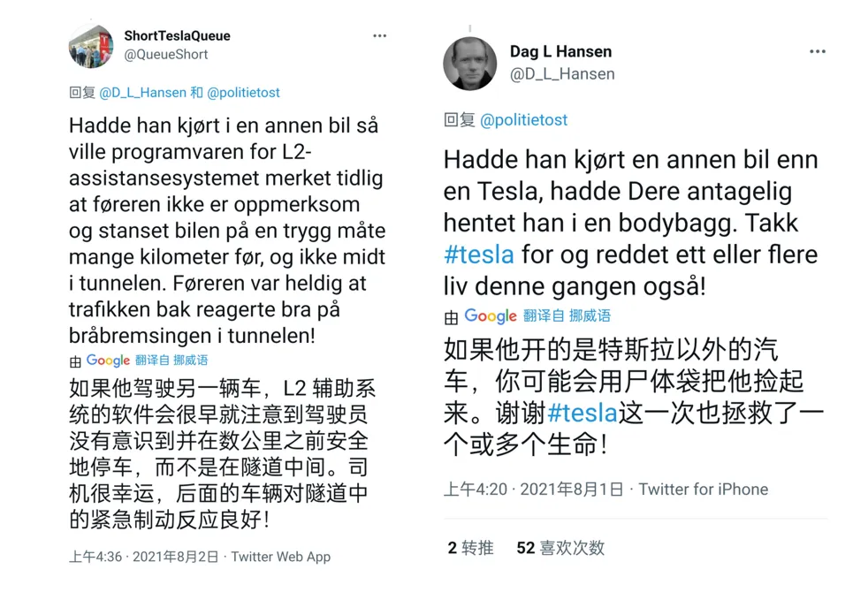Open @politietost mention in right tweet

click(523, 119)
